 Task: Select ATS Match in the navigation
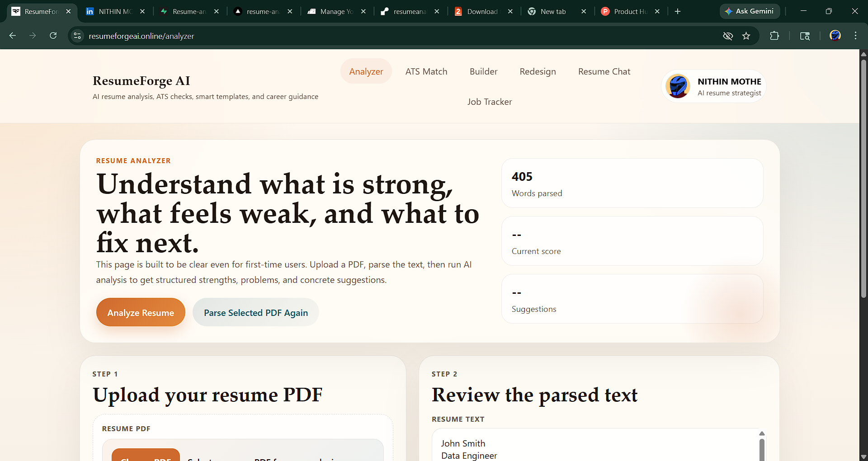(426, 71)
